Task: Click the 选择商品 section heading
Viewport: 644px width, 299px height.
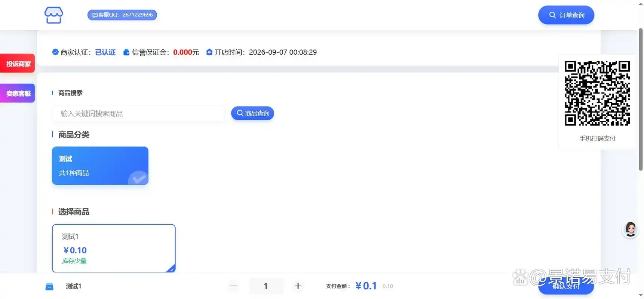Action: point(74,212)
